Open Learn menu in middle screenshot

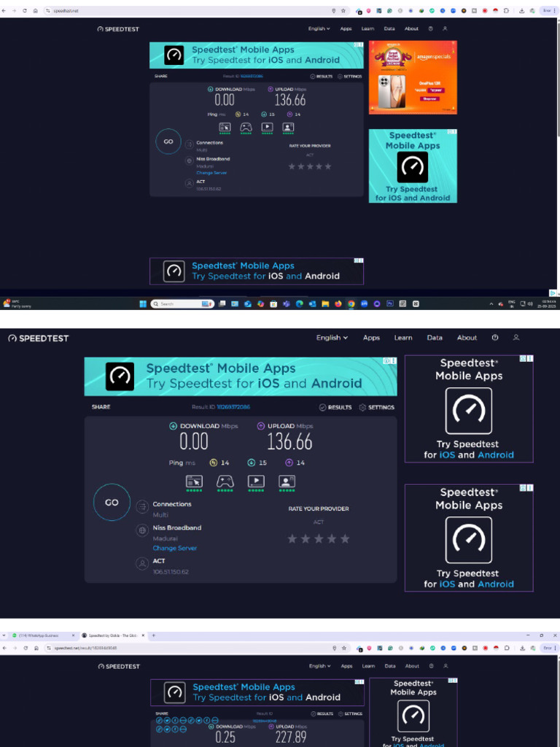tap(402, 338)
